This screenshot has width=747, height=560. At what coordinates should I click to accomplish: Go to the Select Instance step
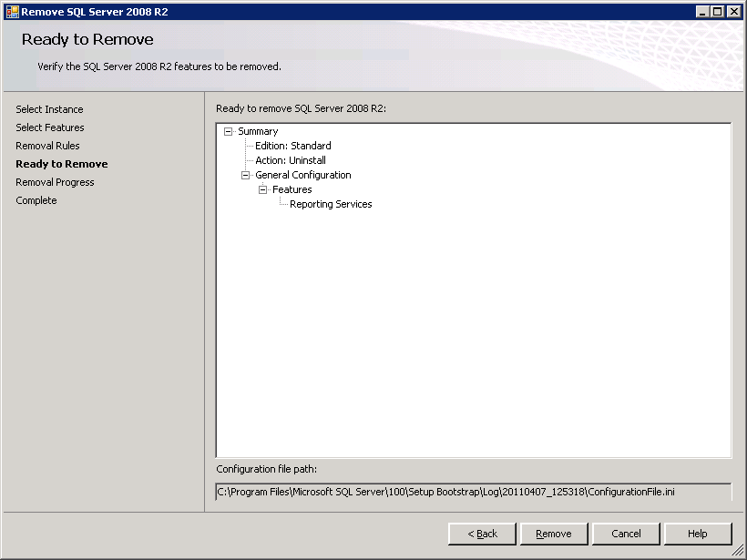[49, 109]
